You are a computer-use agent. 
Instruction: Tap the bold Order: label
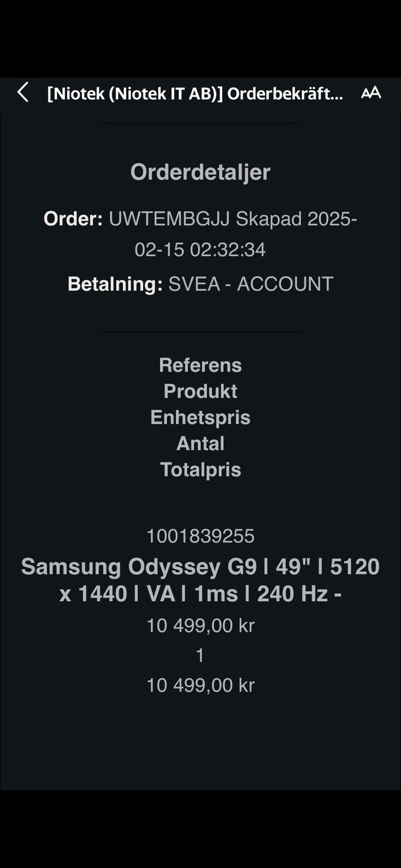[x=73, y=219]
